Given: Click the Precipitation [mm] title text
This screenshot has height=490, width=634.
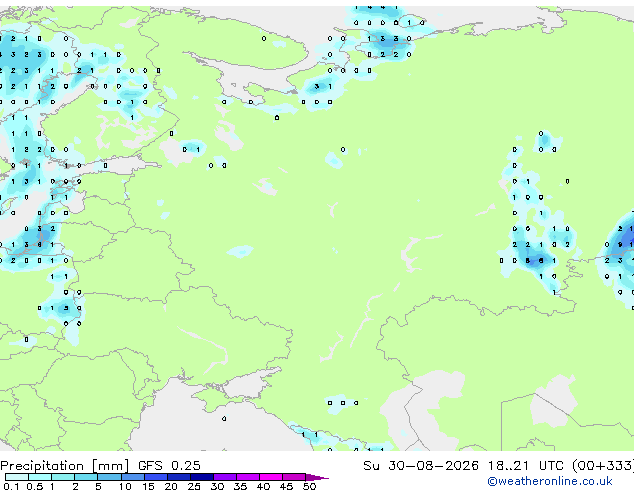Looking at the screenshot, I should [x=64, y=466].
